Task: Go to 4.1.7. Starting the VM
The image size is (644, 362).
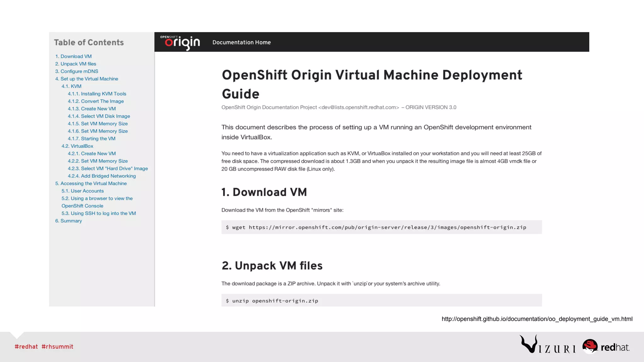Action: 92,139
